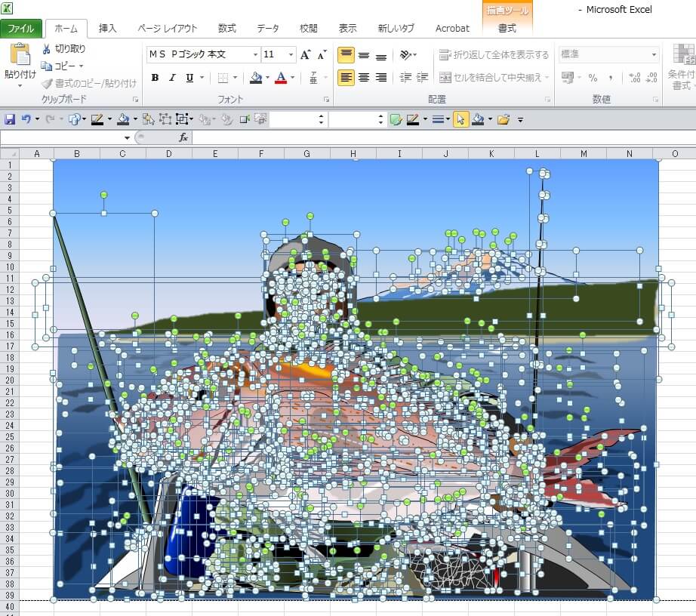696x616 pixels.
Task: Open the Customize Quick Access Toolbar arrow
Action: [x=520, y=119]
